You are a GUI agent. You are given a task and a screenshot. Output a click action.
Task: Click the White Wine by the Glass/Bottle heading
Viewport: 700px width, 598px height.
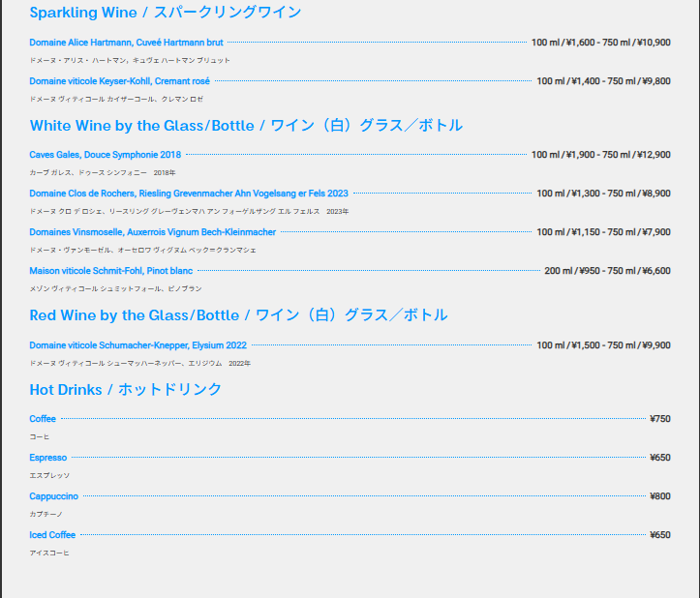click(x=246, y=126)
